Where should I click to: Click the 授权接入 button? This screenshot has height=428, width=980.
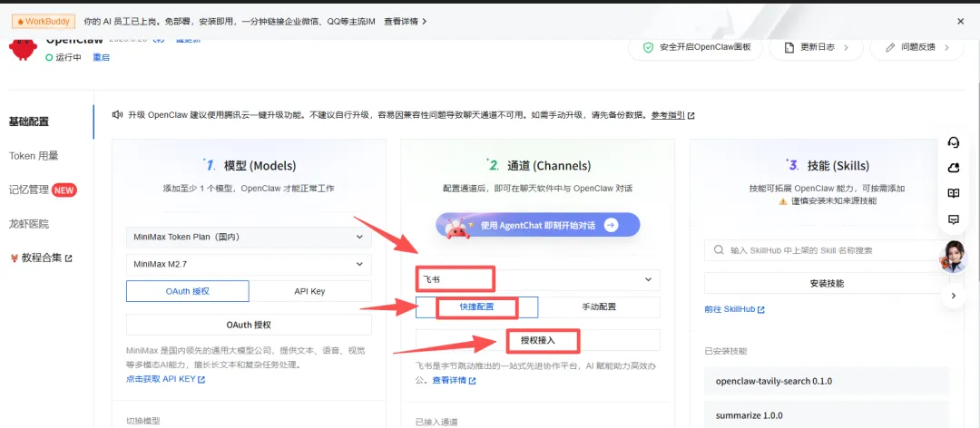pos(537,341)
